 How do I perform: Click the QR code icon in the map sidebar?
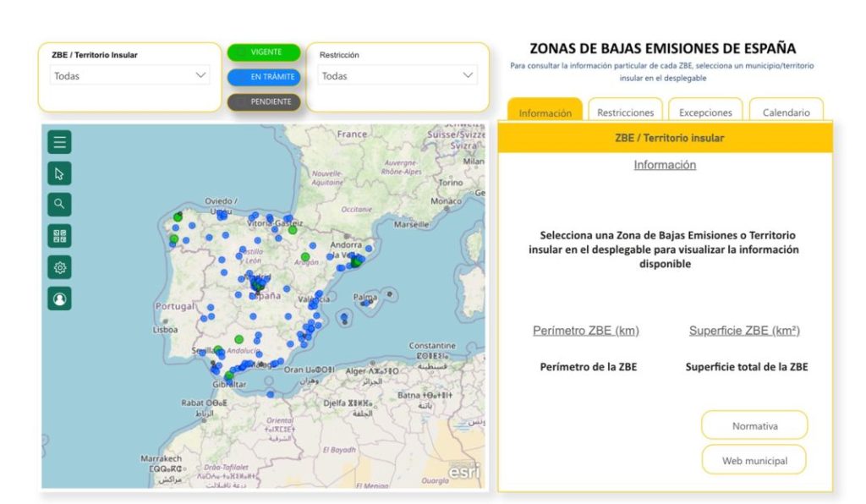[58, 234]
